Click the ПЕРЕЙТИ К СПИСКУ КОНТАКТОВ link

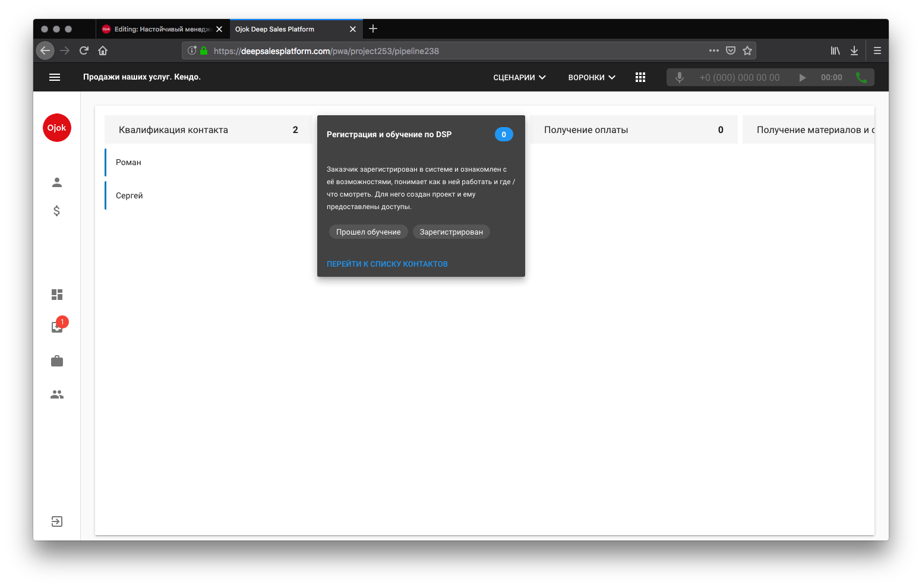pos(387,264)
